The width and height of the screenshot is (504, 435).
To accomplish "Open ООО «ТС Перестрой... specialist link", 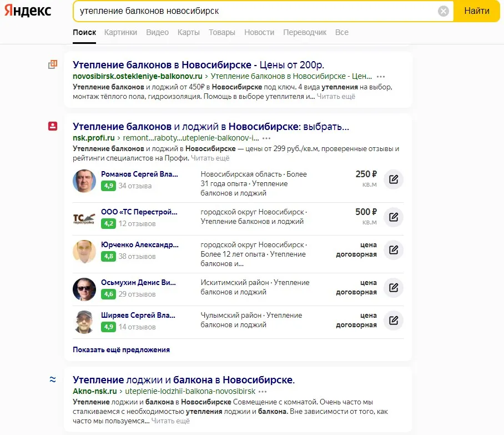I will pyautogui.click(x=139, y=212).
